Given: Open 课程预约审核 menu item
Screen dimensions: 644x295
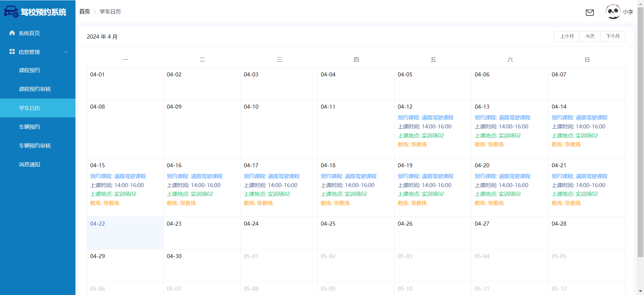Looking at the screenshot, I should [x=35, y=89].
